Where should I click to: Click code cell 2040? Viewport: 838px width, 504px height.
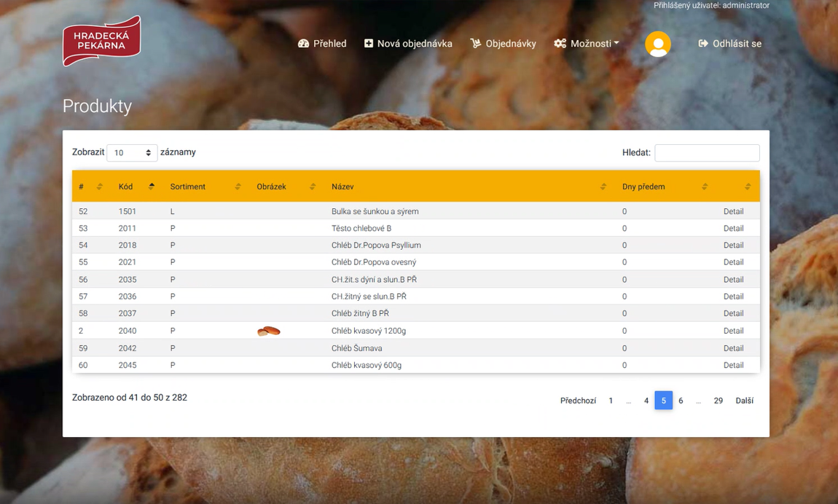coord(128,331)
